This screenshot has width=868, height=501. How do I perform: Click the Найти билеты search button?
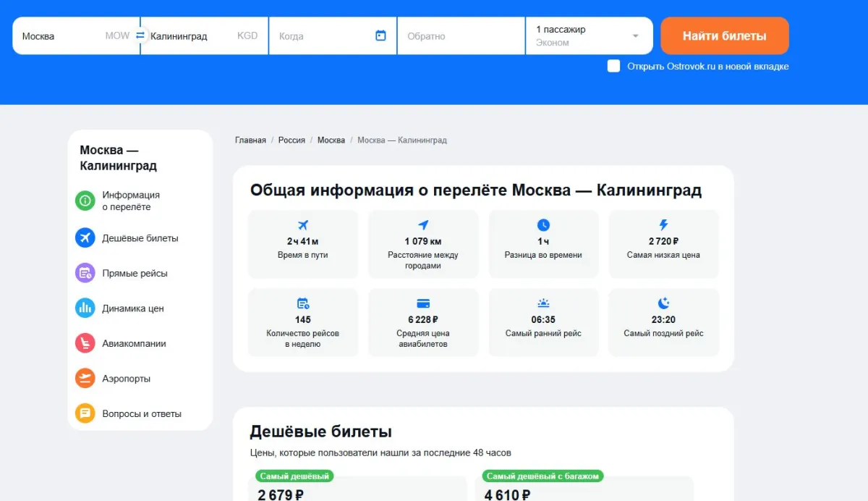point(725,35)
